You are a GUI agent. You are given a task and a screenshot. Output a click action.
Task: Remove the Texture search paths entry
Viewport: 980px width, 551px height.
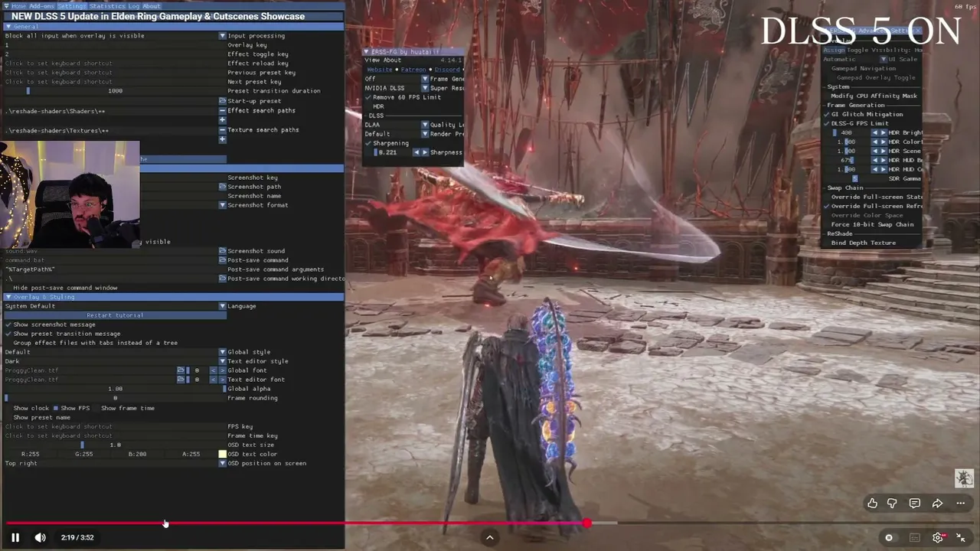222,129
